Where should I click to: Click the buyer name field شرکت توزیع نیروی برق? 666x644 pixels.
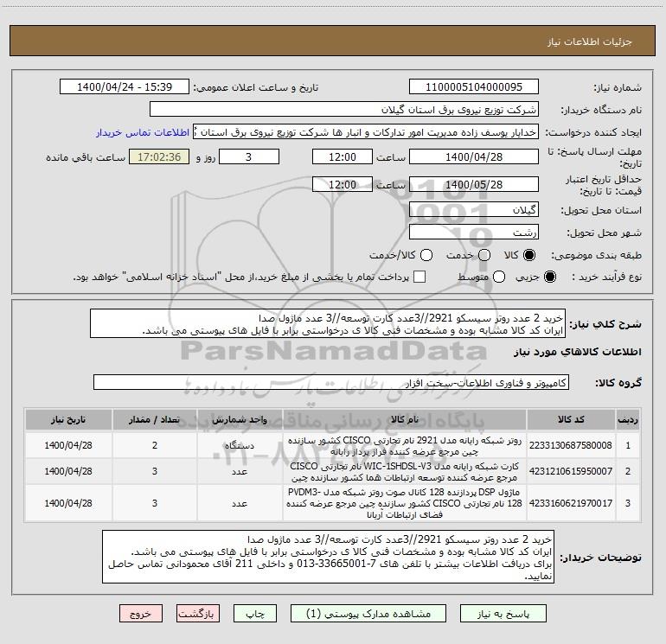(x=344, y=110)
